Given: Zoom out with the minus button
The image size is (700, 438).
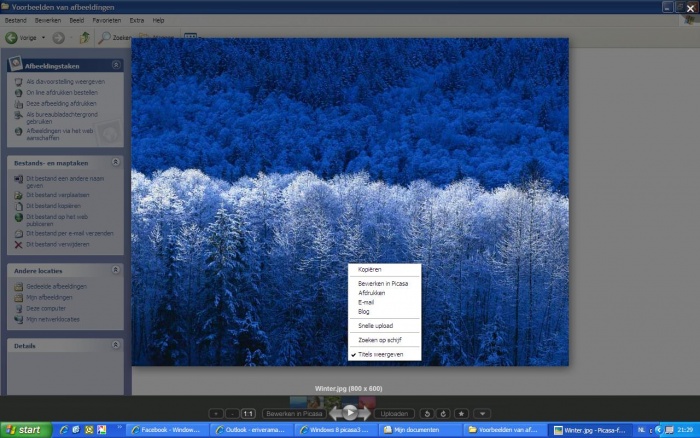Looking at the screenshot, I should coord(232,414).
